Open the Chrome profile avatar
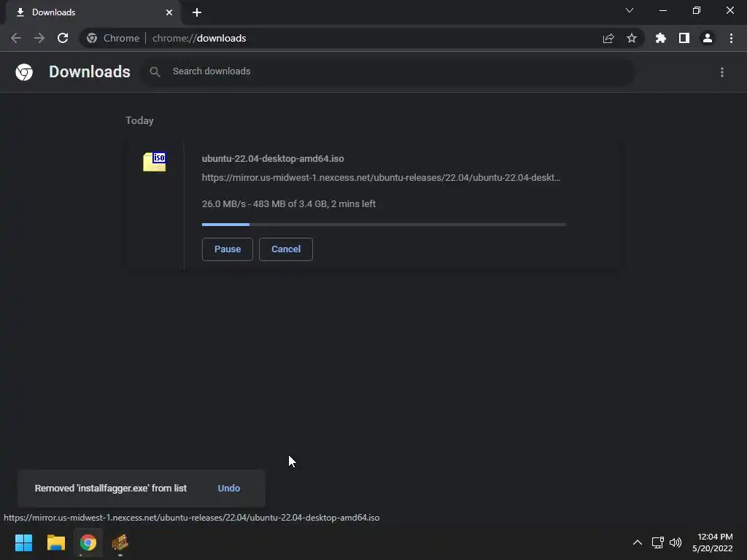 708,38
